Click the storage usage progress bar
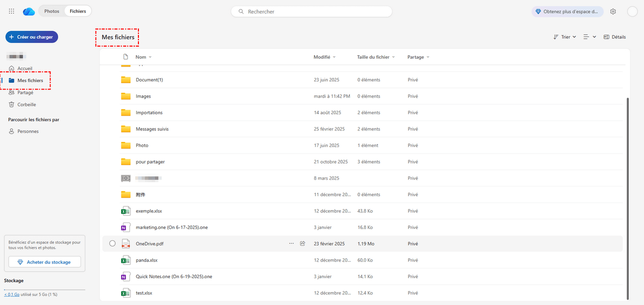The height and width of the screenshot is (305, 644). point(45,289)
